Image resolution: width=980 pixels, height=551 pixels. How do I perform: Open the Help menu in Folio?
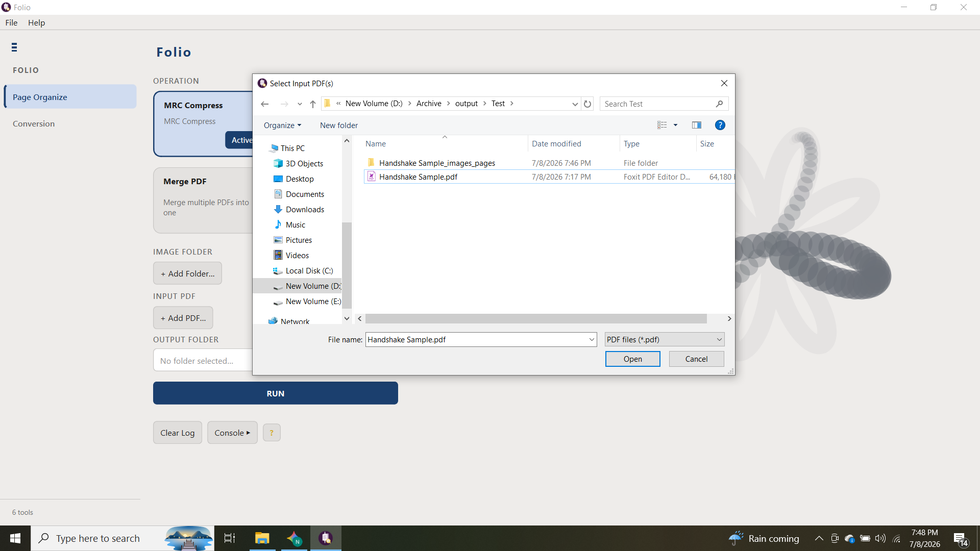pos(36,22)
